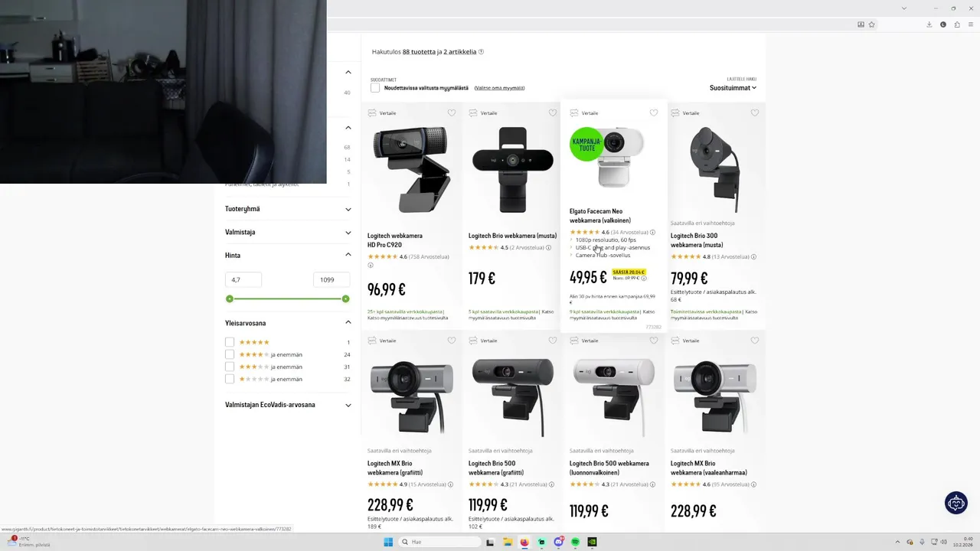The width and height of the screenshot is (980, 551).
Task: Heart icon for Brio 500 (luonnonvalkoinen)
Action: tap(654, 341)
